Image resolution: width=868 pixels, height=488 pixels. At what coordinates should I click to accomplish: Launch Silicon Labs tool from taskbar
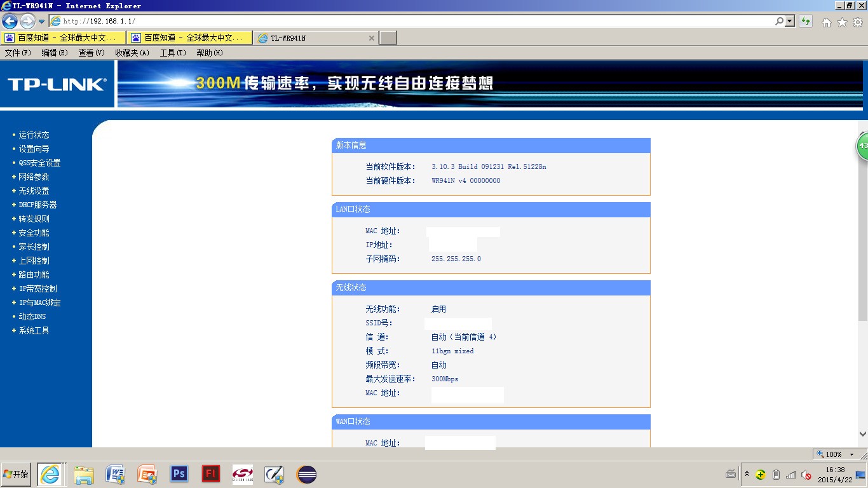(x=243, y=474)
